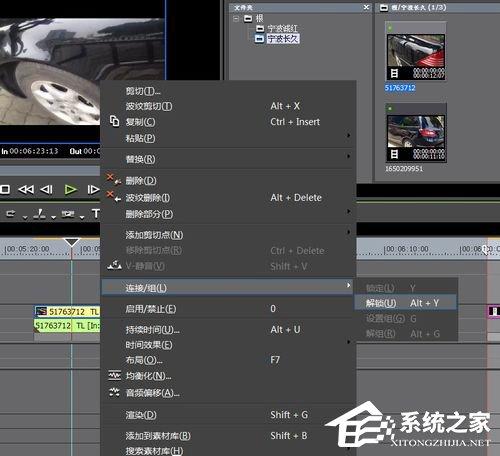Select clip thumbnail named 51763712
Viewport: 500px width, 456px height.
click(x=415, y=51)
